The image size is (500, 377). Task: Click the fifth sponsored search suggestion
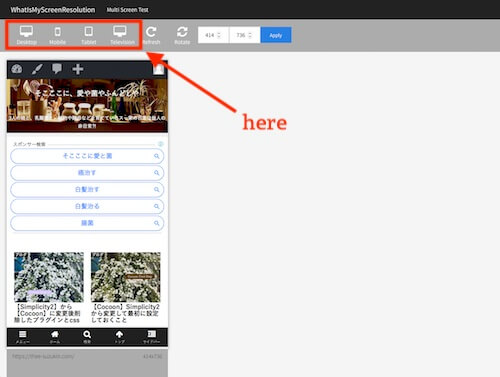pos(87,223)
